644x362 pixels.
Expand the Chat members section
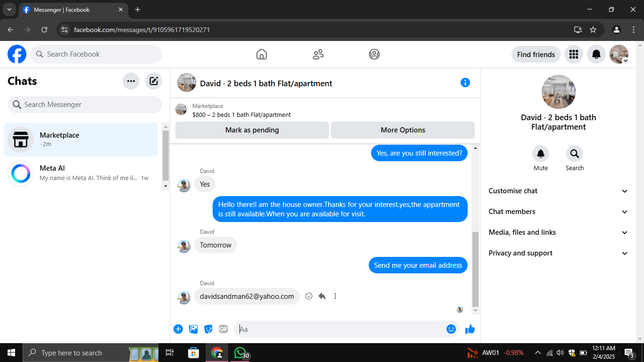coord(559,212)
